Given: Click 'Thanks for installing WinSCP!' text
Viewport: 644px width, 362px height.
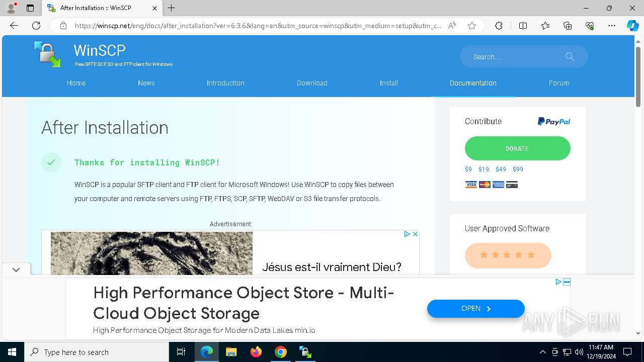Looking at the screenshot, I should (x=147, y=162).
